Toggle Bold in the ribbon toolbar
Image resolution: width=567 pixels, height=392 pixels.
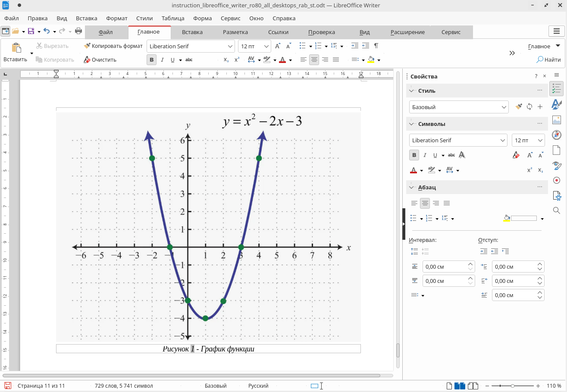tap(151, 60)
